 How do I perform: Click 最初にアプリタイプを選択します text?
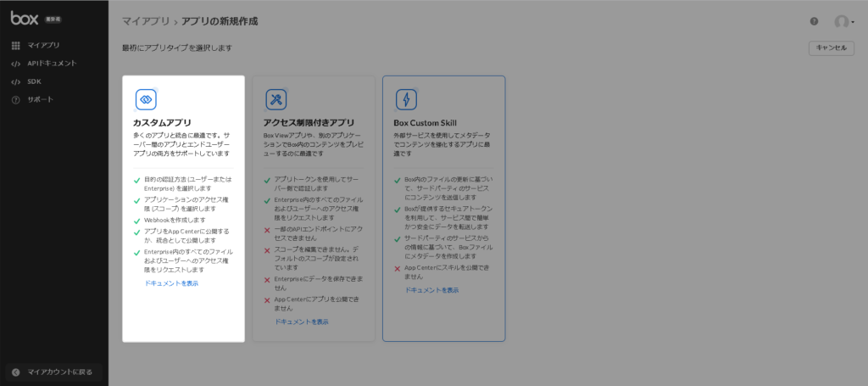[x=177, y=48]
